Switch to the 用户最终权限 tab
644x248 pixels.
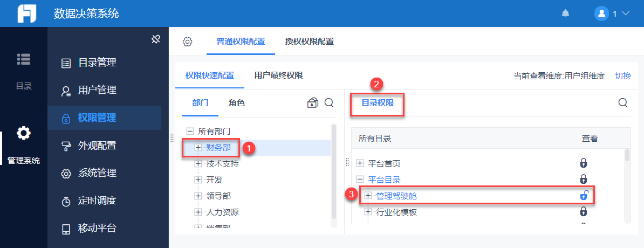point(278,75)
